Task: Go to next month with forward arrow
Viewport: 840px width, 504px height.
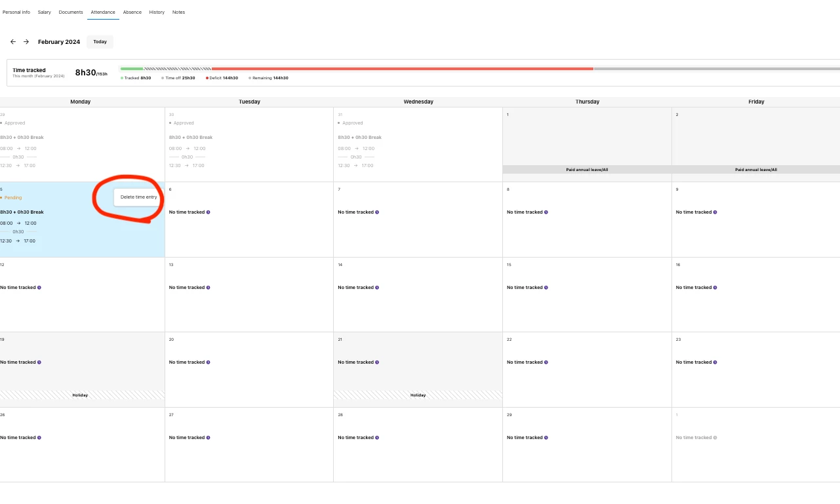Action: point(26,42)
